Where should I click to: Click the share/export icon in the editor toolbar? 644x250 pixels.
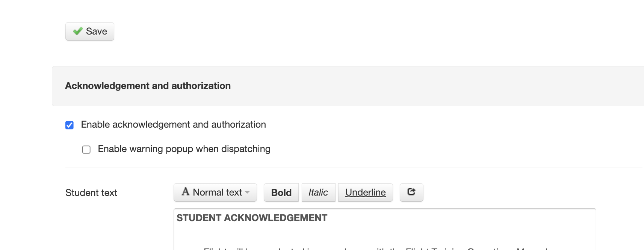[x=411, y=192]
